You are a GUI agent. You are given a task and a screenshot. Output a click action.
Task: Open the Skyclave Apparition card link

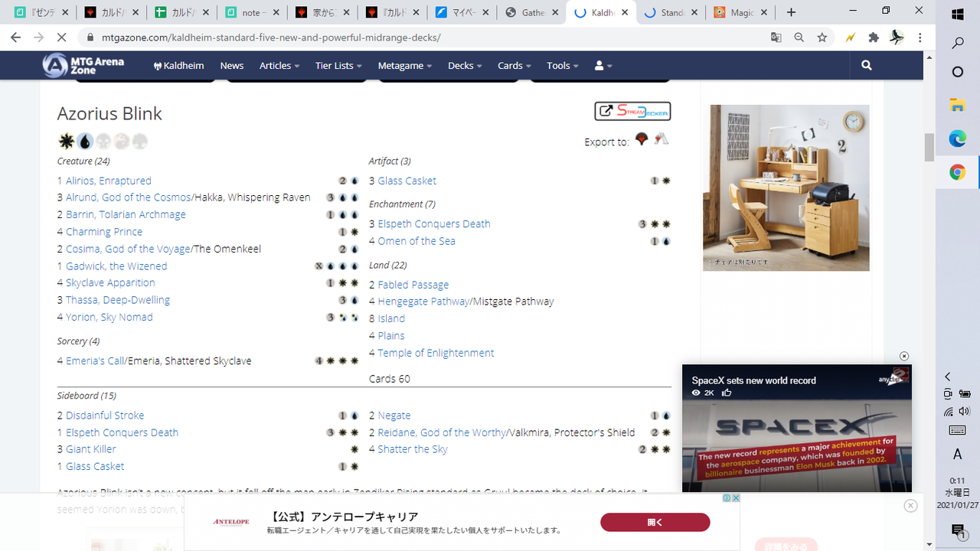click(x=110, y=282)
